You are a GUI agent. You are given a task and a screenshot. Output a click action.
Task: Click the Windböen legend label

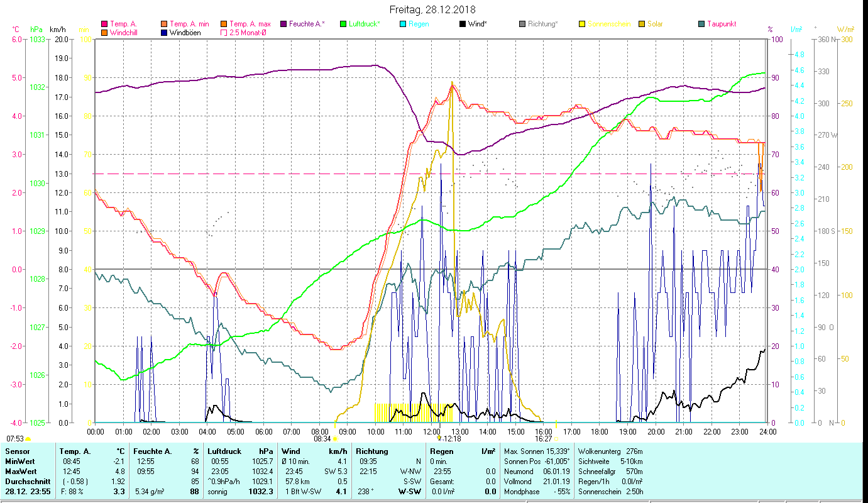point(185,33)
